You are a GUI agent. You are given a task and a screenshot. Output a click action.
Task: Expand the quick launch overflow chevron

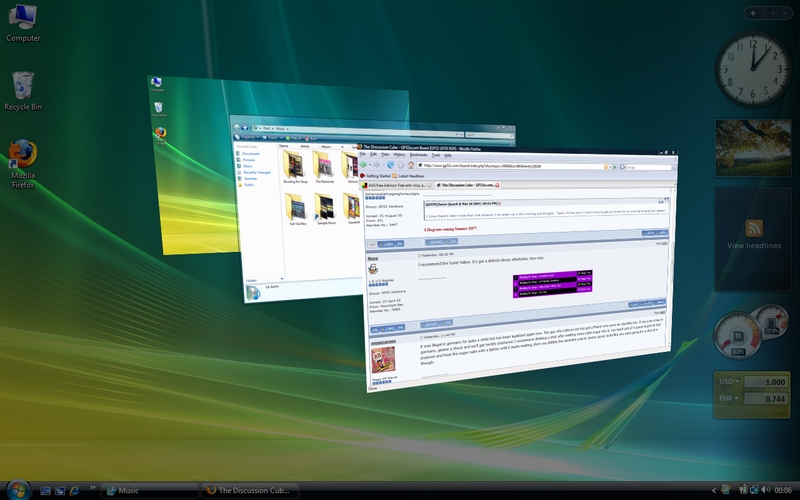(x=92, y=487)
